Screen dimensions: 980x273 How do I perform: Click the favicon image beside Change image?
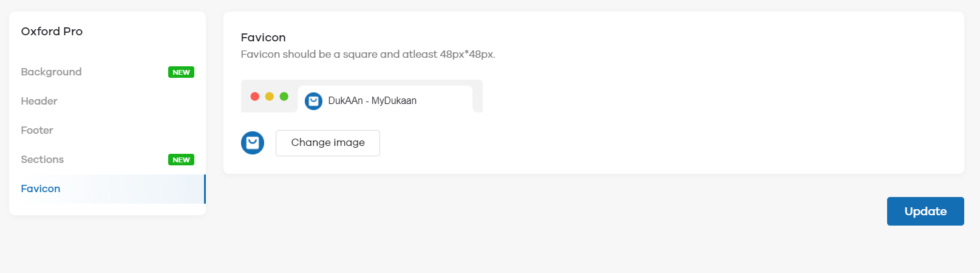click(253, 143)
